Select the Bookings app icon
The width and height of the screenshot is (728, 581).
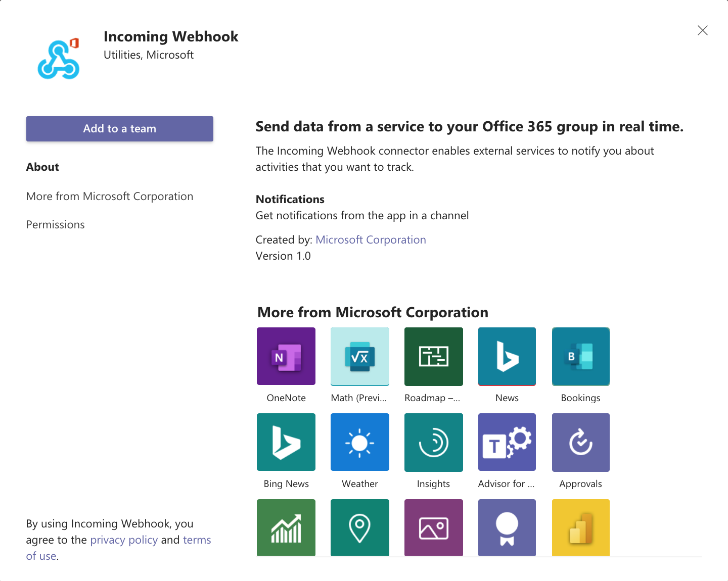pyautogui.click(x=581, y=356)
